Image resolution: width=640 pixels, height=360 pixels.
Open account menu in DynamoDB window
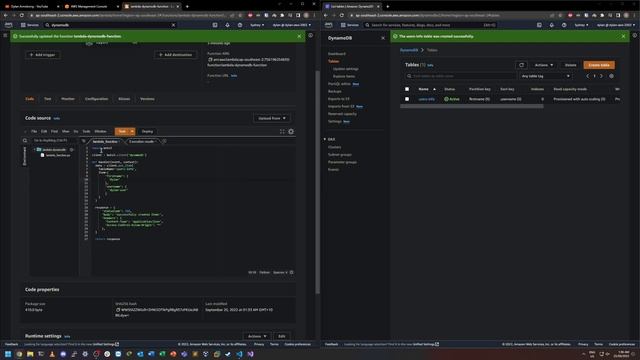(x=616, y=25)
